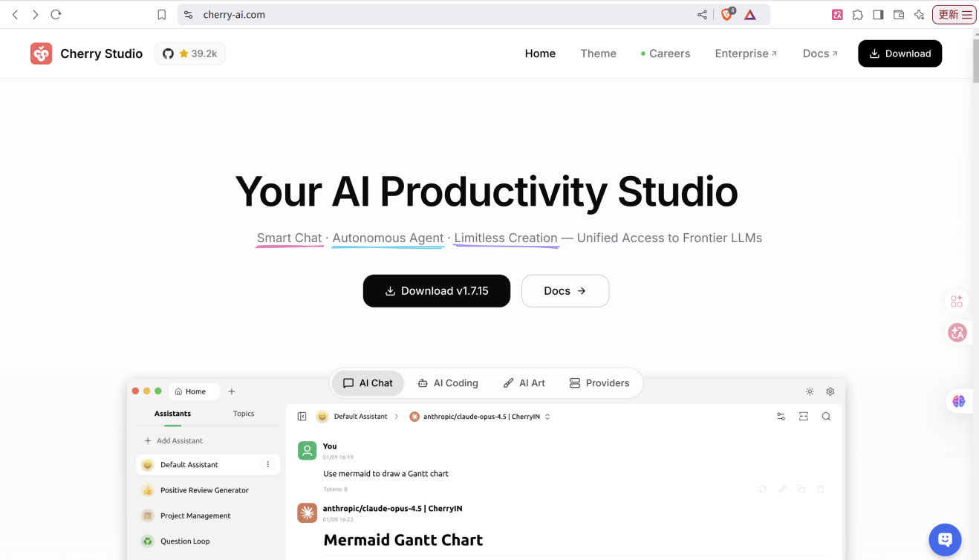The height and width of the screenshot is (560, 979).
Task: Select Positive Review Generator assistant
Action: point(208,490)
